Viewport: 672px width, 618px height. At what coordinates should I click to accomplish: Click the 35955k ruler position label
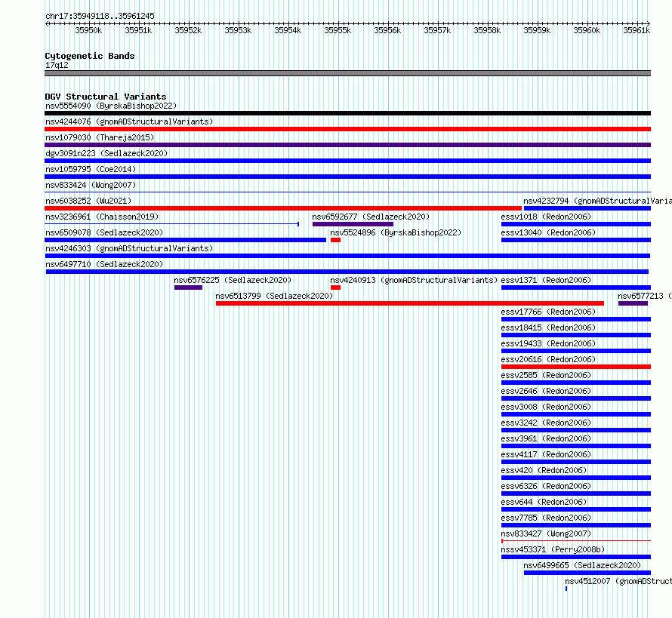coord(338,30)
